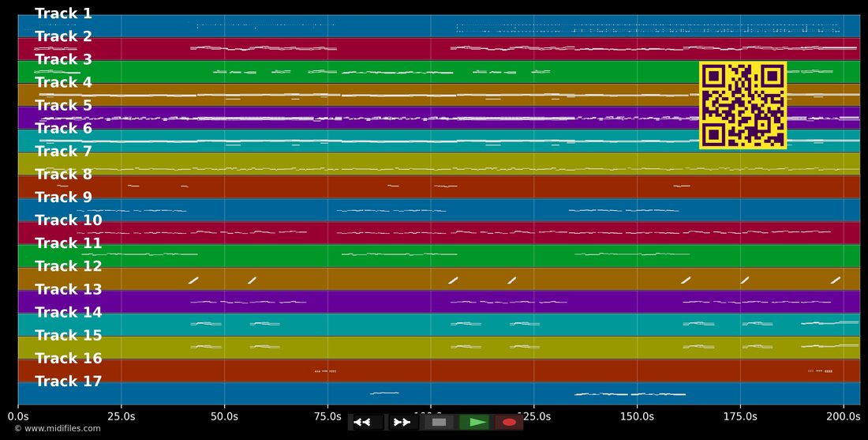Click the green play button
Image resolution: width=868 pixels, height=440 pixels.
(x=474, y=423)
